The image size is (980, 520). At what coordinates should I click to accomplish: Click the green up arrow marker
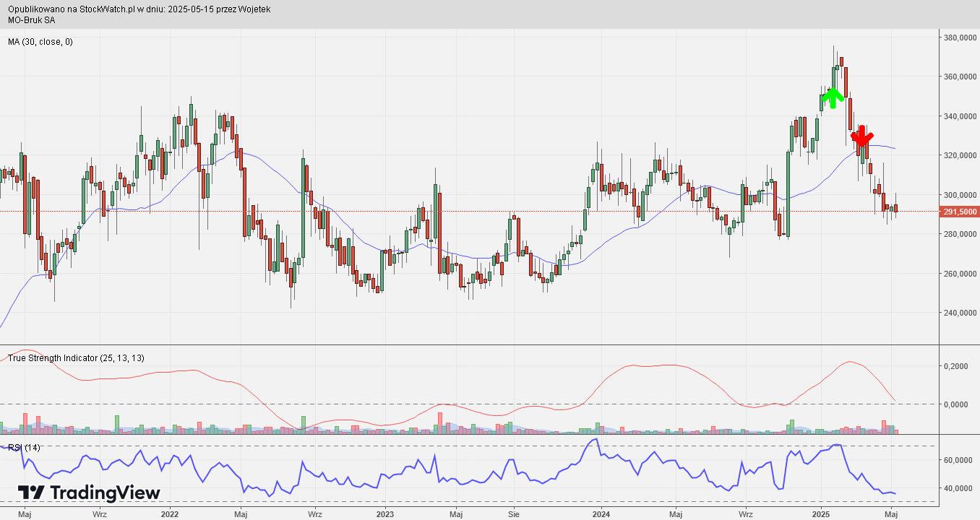[833, 97]
